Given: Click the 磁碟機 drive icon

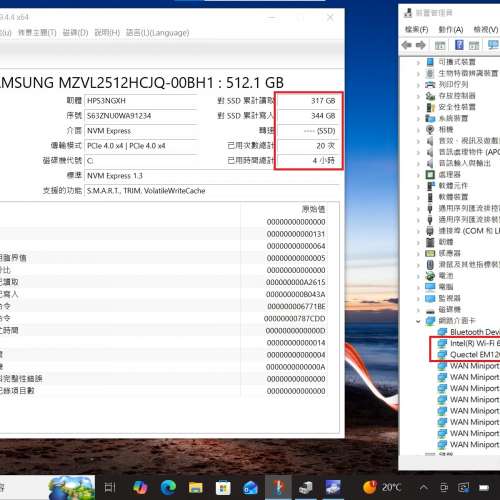Looking at the screenshot, I should click(x=430, y=310).
